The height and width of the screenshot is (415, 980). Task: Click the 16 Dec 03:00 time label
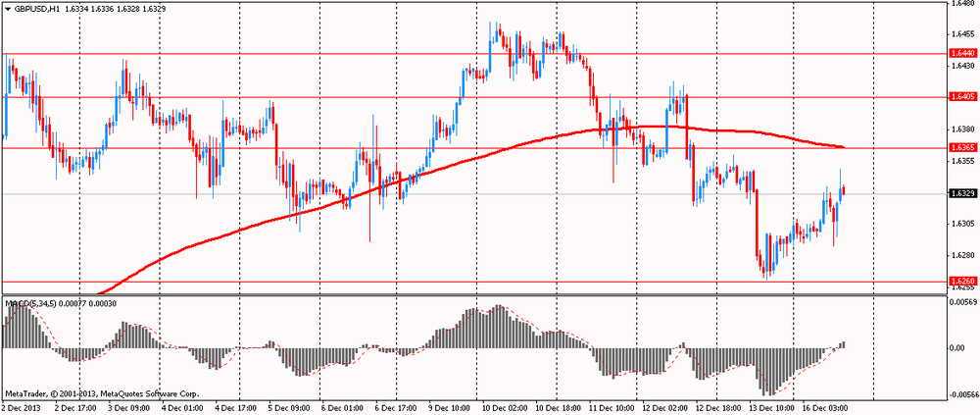[x=824, y=407]
